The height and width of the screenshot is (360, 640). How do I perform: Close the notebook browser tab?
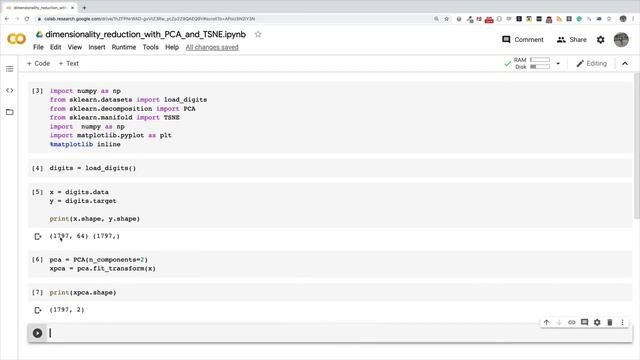point(73,7)
